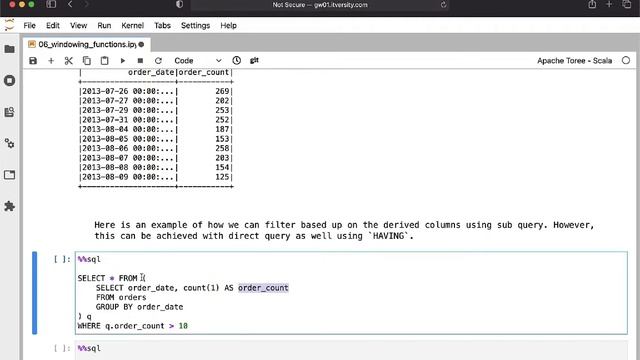This screenshot has height=360, width=640.
Task: Open the Edit menu
Action: click(x=53, y=25)
